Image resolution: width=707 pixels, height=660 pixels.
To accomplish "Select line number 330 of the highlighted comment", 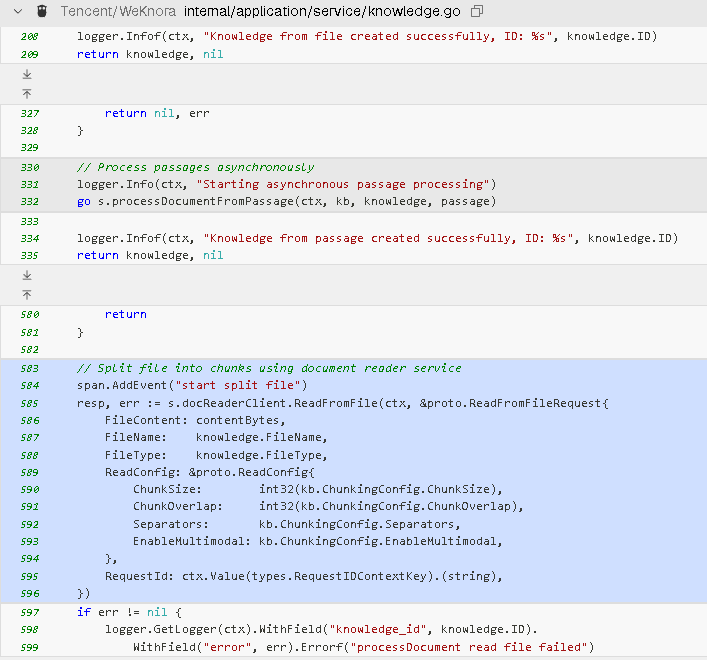I will [x=30, y=168].
